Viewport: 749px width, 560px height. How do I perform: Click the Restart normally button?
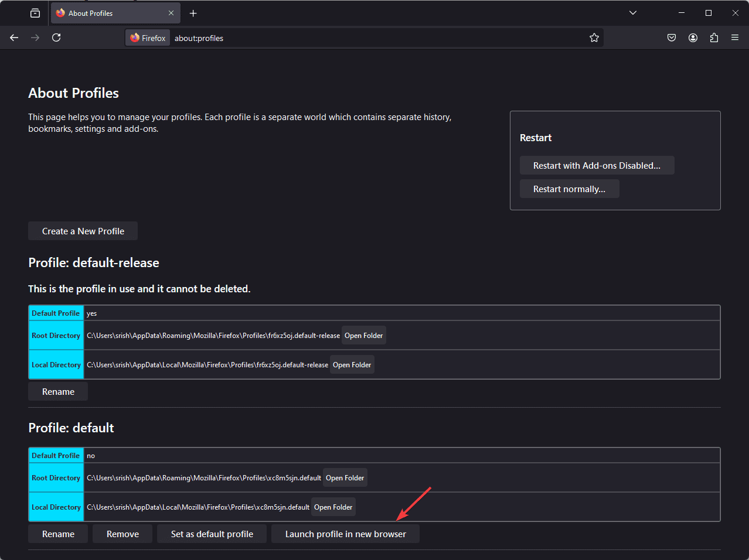pos(569,189)
